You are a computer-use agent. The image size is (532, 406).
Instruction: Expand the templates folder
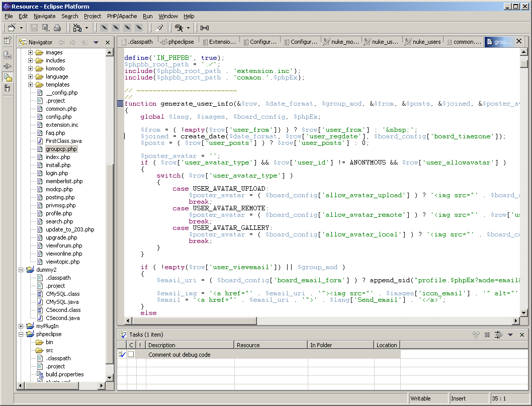click(x=31, y=85)
